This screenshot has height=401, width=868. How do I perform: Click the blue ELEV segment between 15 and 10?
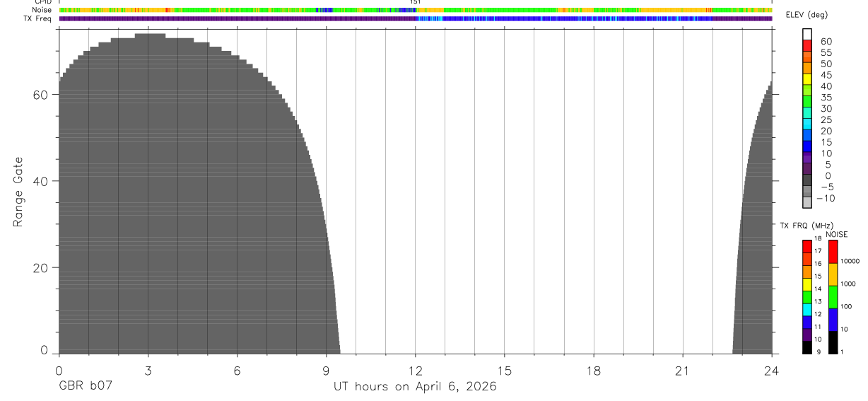807,146
